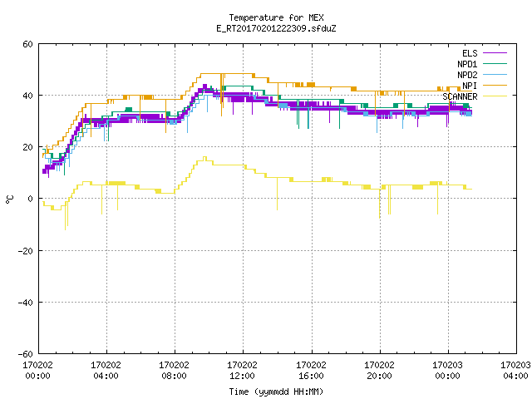Click the y-axis value 0
The width and height of the screenshot is (532, 399).
tap(31, 199)
